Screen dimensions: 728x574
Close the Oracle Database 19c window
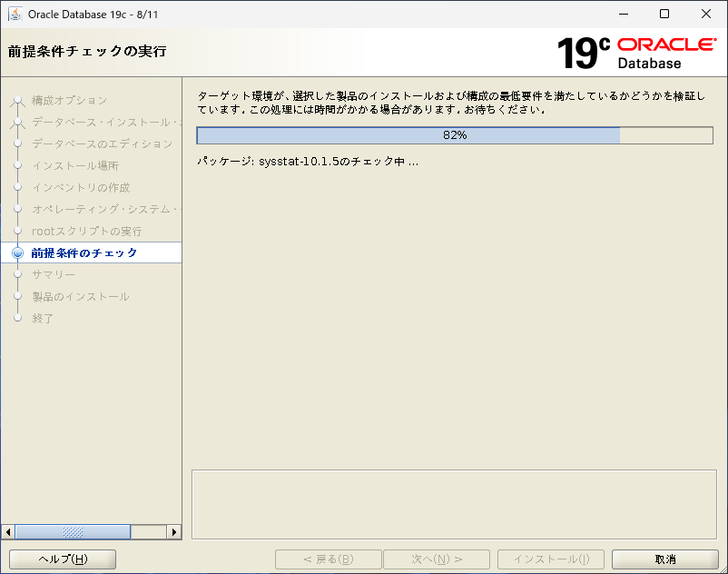705,14
